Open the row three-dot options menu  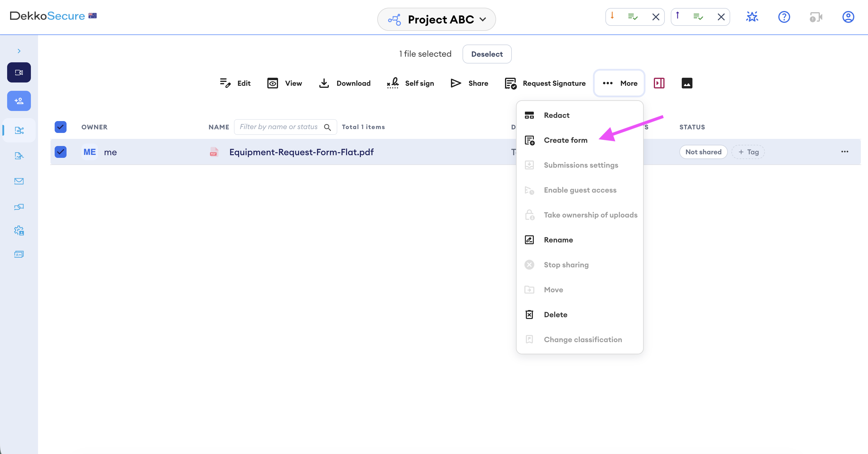point(845,151)
